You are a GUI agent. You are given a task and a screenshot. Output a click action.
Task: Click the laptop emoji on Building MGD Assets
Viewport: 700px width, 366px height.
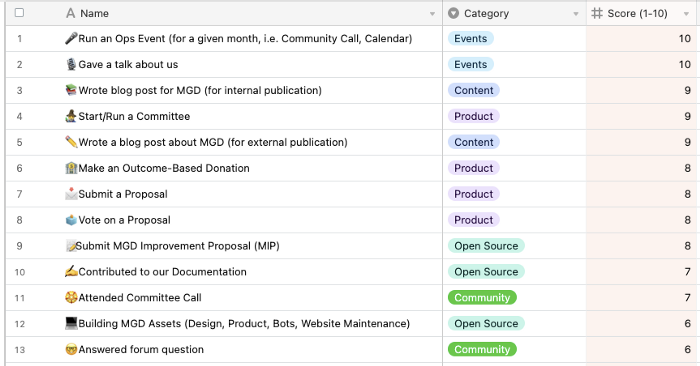(71, 323)
